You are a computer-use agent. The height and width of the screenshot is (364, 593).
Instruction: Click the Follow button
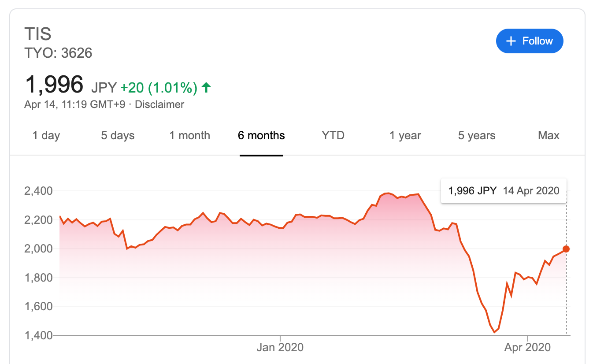point(530,41)
